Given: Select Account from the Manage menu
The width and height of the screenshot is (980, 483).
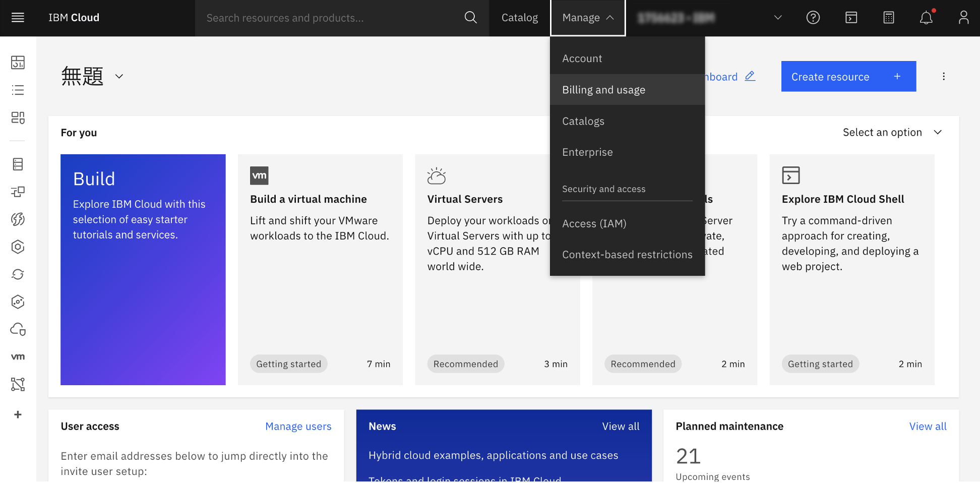Looking at the screenshot, I should (x=627, y=58).
